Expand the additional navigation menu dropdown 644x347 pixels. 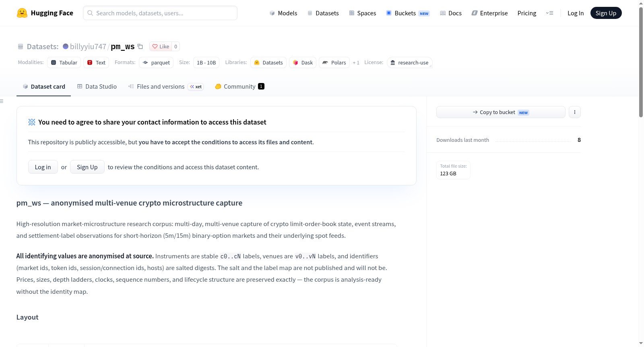point(549,13)
